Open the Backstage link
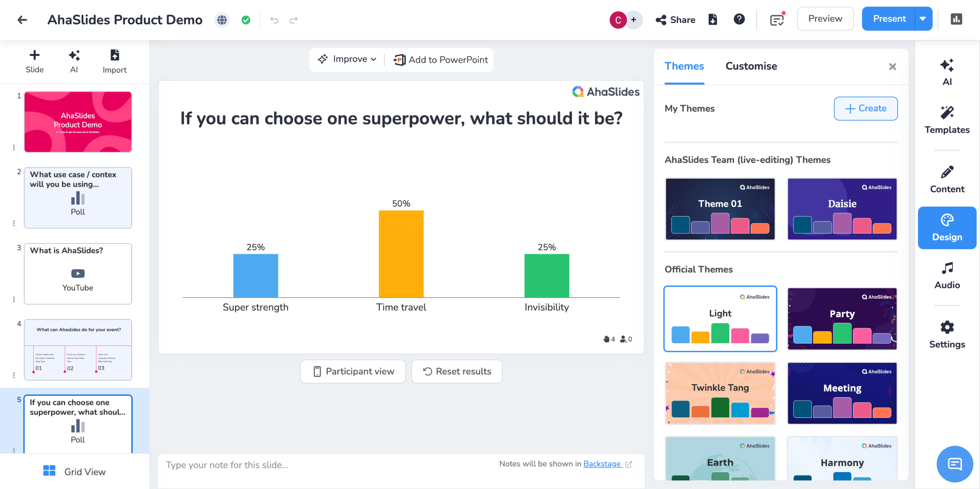980x489 pixels. coord(602,464)
